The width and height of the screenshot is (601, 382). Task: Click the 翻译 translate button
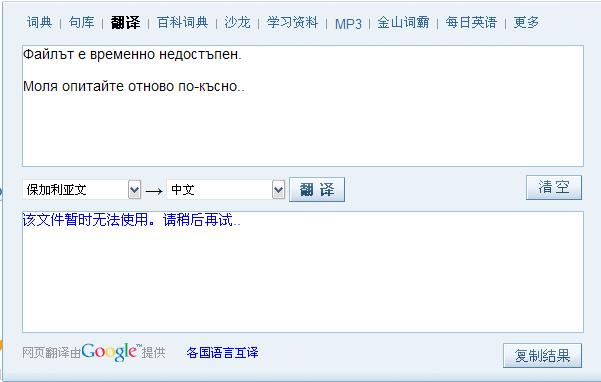coord(317,190)
